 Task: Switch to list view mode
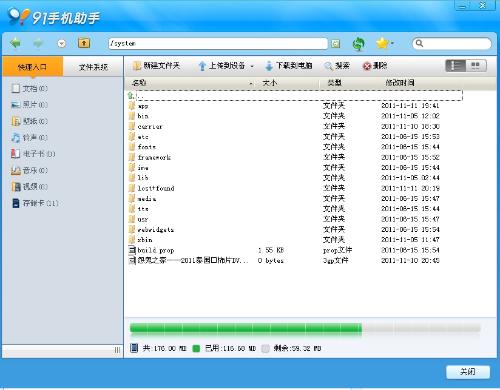pos(456,66)
